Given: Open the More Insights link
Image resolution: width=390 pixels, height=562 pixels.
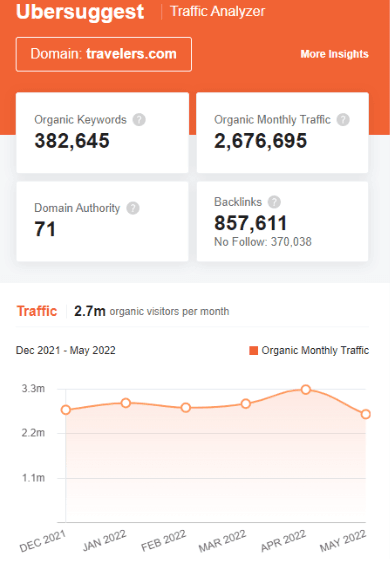Looking at the screenshot, I should pos(334,54).
